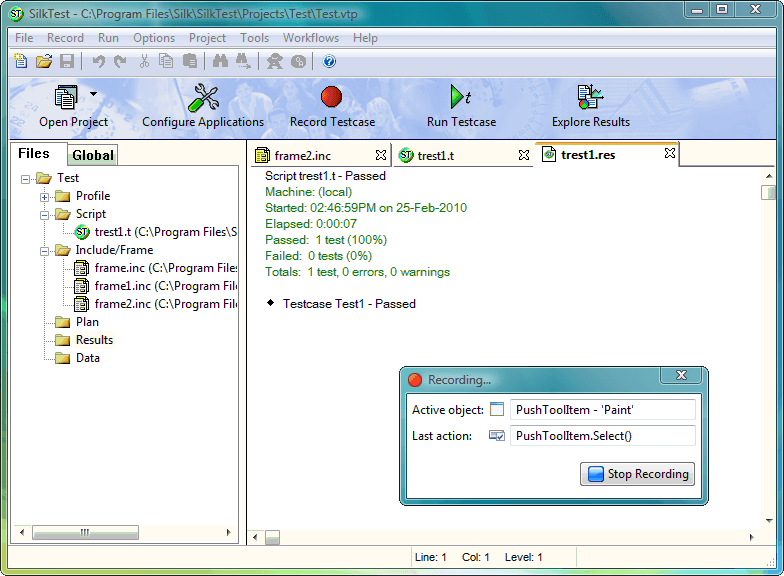Close the trest1.t tab
The image size is (784, 576).
[524, 156]
